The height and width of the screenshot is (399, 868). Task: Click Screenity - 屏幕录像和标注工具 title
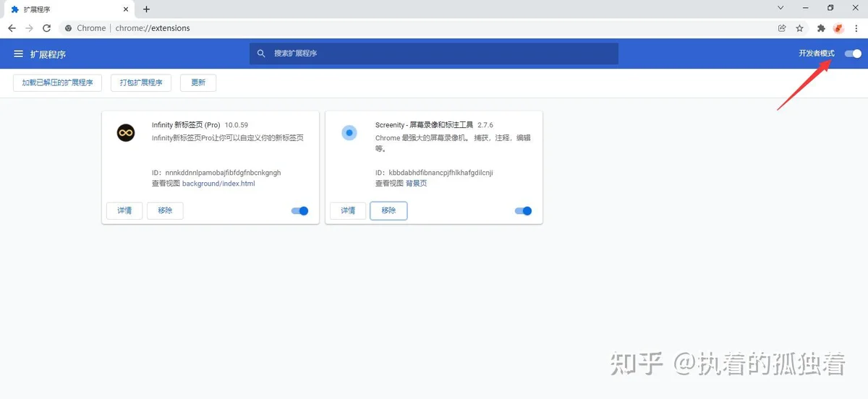pyautogui.click(x=424, y=125)
